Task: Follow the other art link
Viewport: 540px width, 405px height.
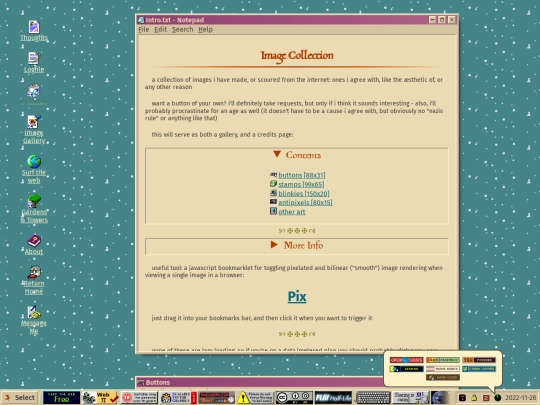Action: pos(292,212)
